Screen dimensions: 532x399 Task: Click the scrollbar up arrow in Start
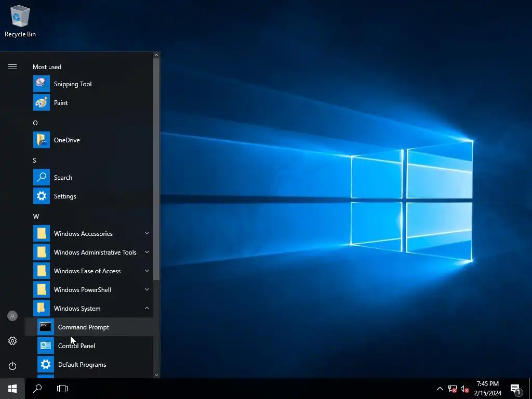click(156, 55)
